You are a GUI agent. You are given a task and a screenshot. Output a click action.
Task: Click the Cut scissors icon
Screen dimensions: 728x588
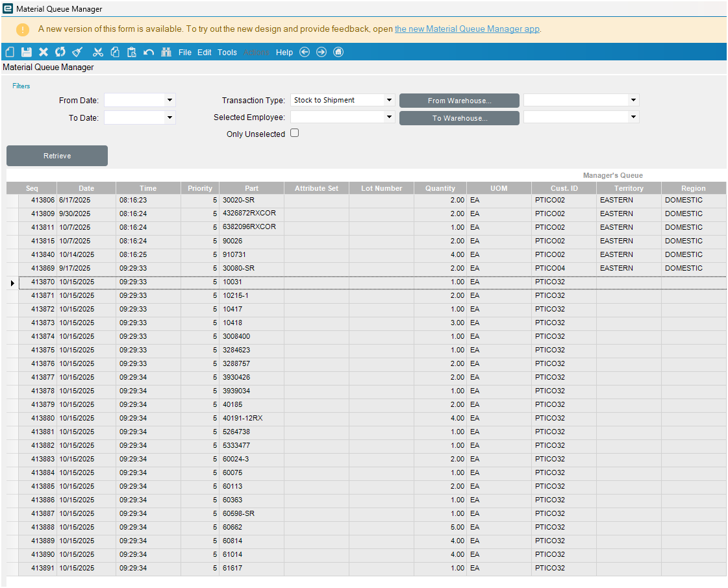coord(98,52)
